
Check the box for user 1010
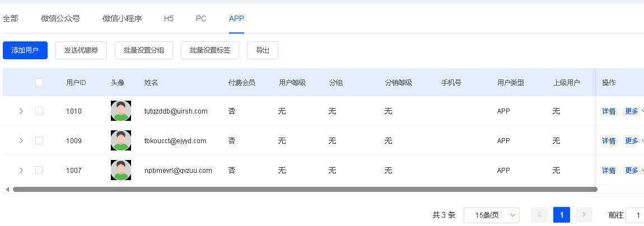point(39,111)
